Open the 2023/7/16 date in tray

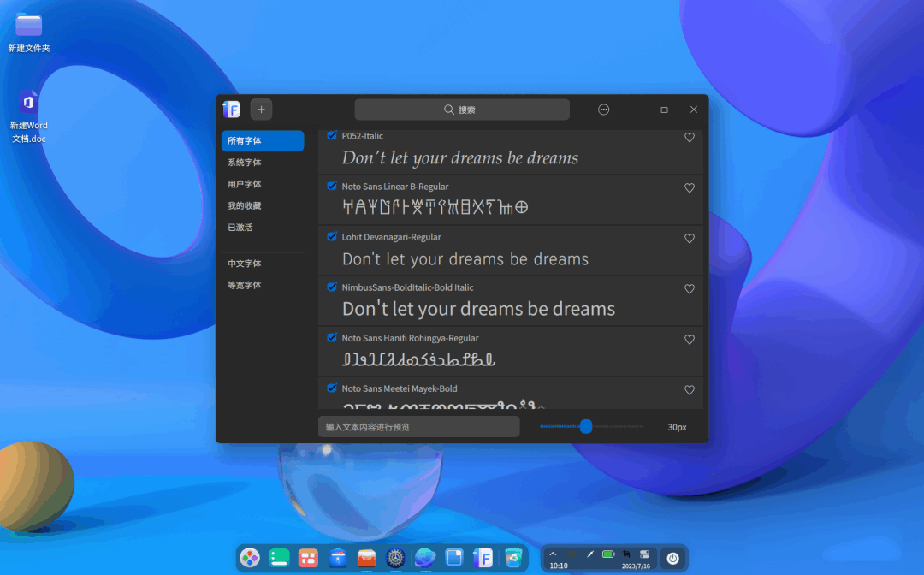point(636,566)
